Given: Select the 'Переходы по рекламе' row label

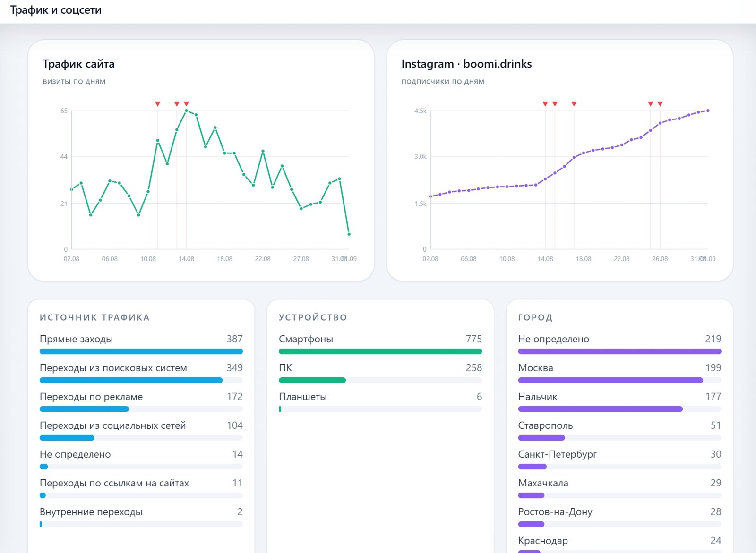Looking at the screenshot, I should click(91, 397).
